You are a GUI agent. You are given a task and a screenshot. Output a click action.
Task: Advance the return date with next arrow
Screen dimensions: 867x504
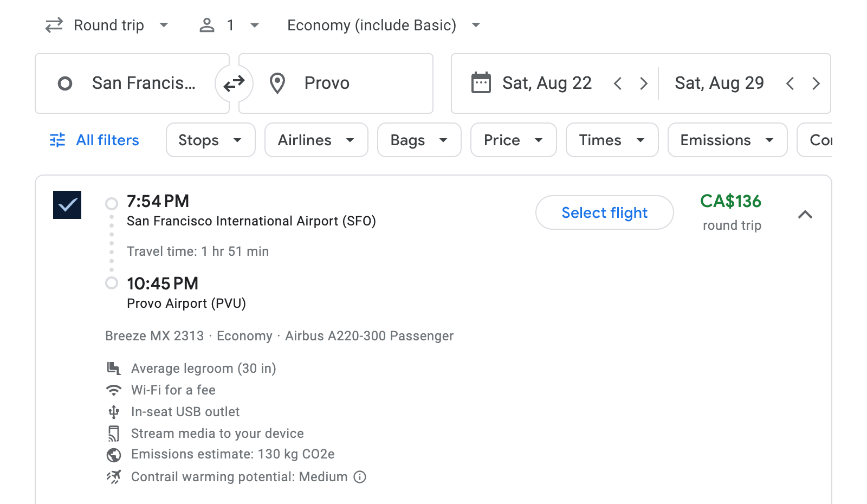click(x=816, y=83)
